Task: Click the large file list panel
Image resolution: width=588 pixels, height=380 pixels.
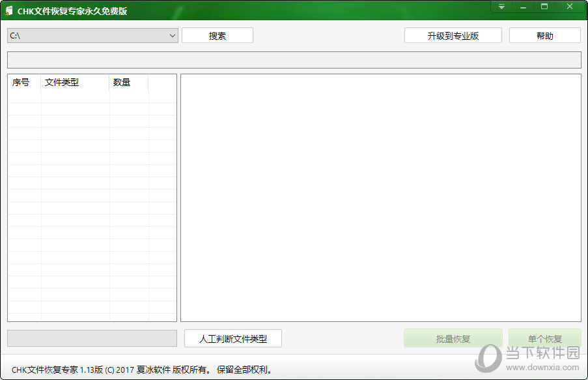Action: coord(381,198)
